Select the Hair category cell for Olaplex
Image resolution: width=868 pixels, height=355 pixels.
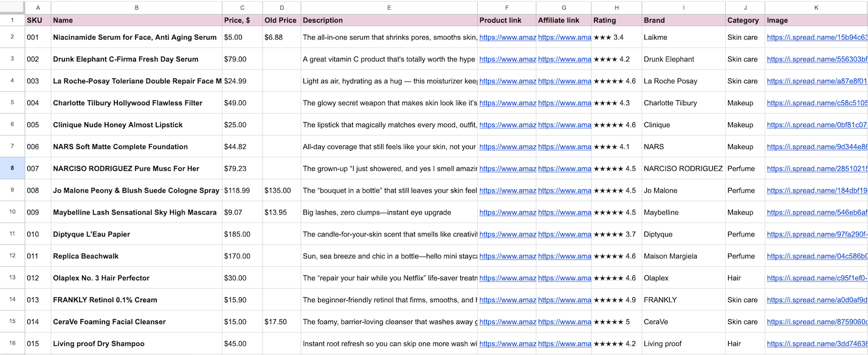point(745,278)
